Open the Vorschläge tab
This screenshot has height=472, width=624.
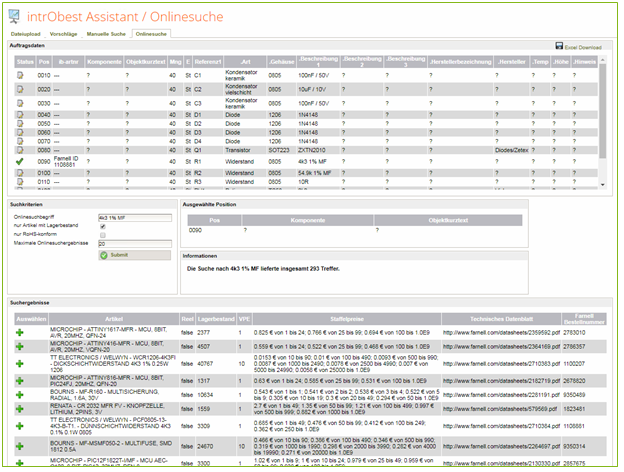63,34
